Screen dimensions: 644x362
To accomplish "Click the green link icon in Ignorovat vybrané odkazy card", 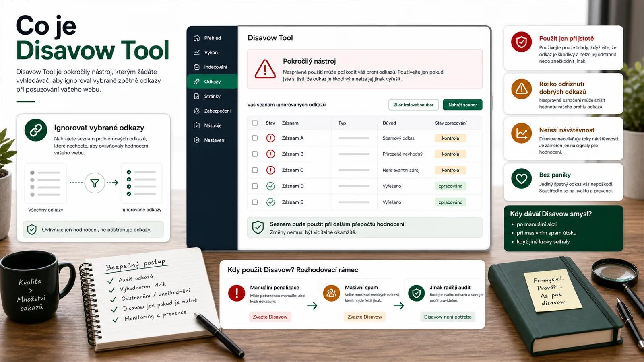I will pos(36,130).
